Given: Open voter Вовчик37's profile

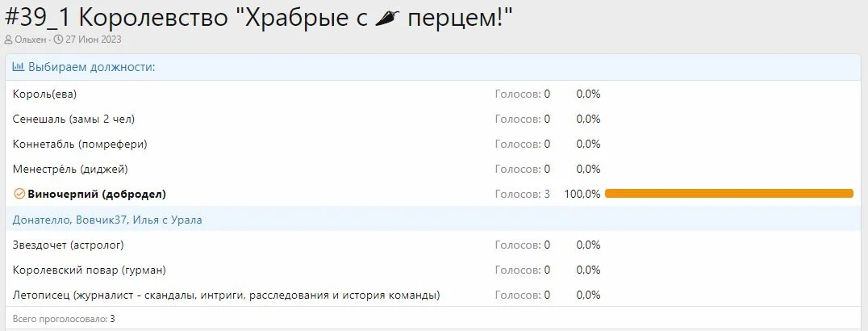Looking at the screenshot, I should tap(101, 220).
